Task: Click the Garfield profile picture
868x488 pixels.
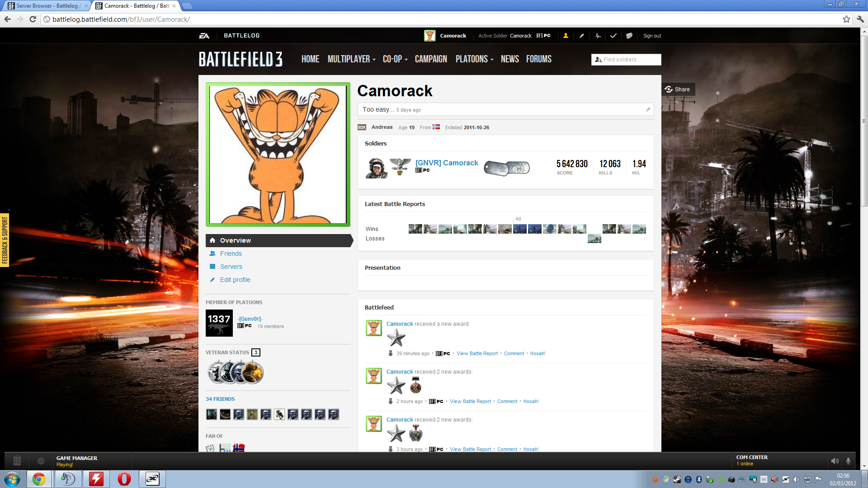Action: (x=278, y=155)
